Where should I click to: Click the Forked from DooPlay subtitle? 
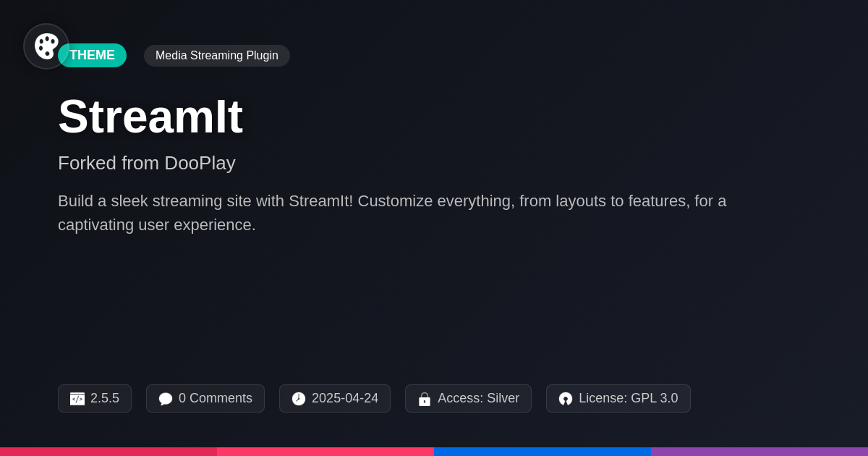coord(147,163)
